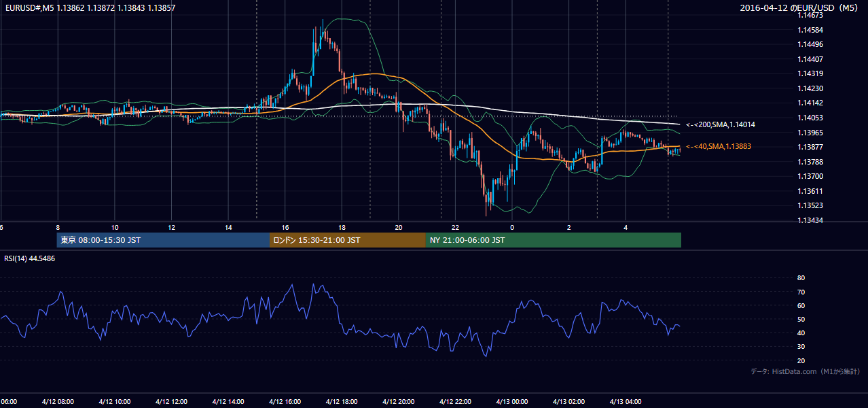Select the Tokyo 08:00-15:30 JST session bar
The width and height of the screenshot is (868, 408).
coord(163,240)
